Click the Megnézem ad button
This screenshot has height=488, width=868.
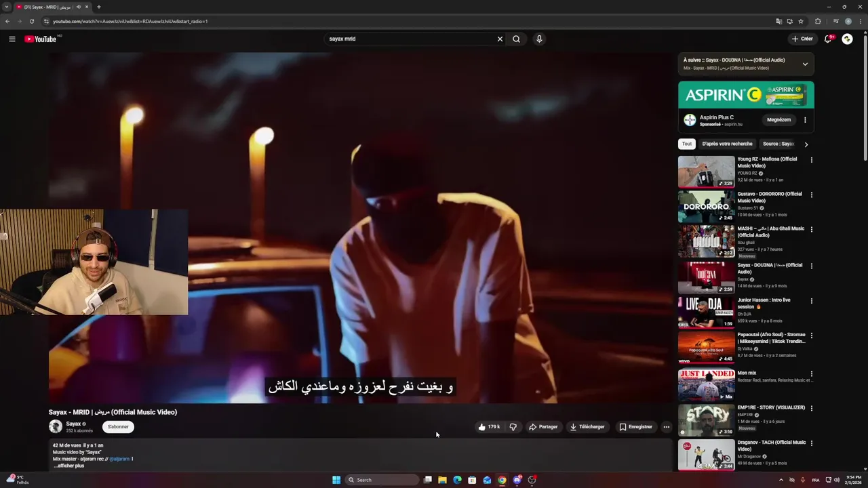pos(778,120)
